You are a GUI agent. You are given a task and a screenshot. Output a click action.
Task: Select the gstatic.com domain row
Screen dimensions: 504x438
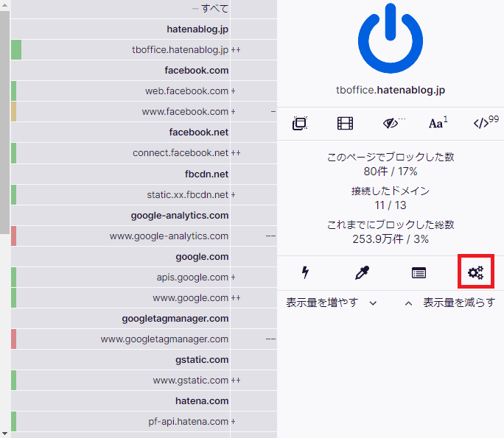tap(144, 359)
